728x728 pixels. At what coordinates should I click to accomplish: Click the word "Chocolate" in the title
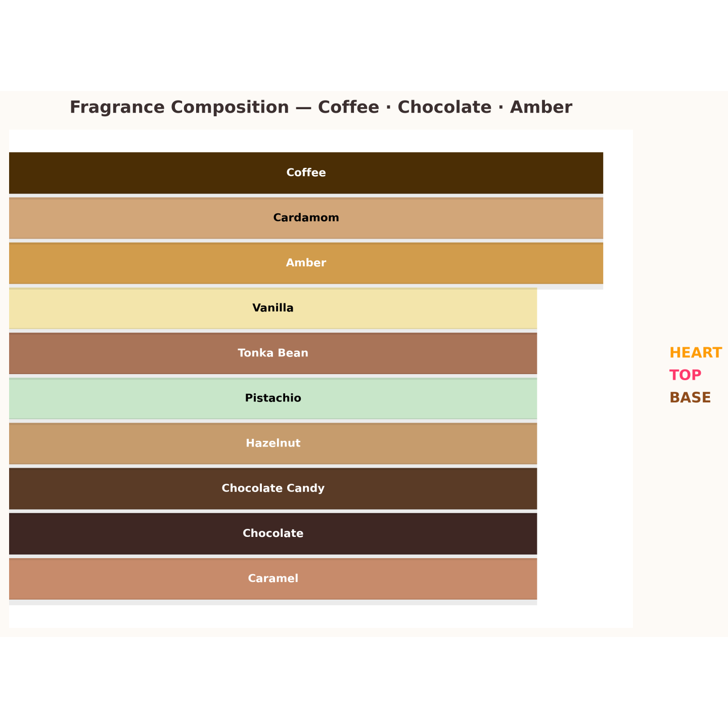[444, 107]
